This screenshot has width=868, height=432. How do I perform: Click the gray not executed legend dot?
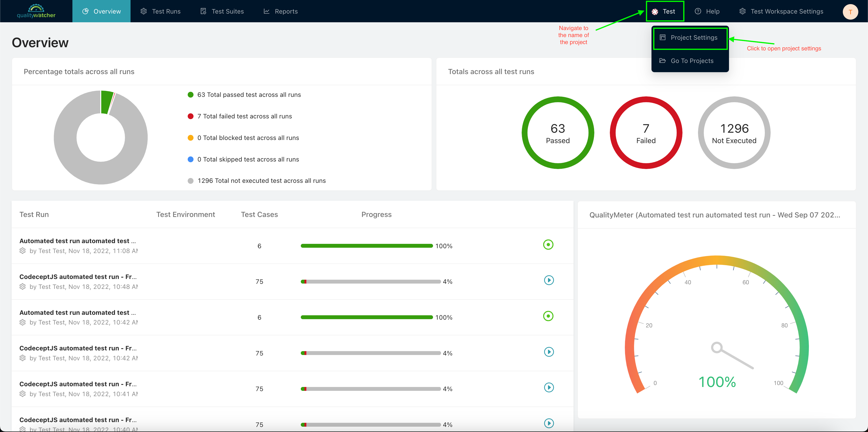coord(190,181)
